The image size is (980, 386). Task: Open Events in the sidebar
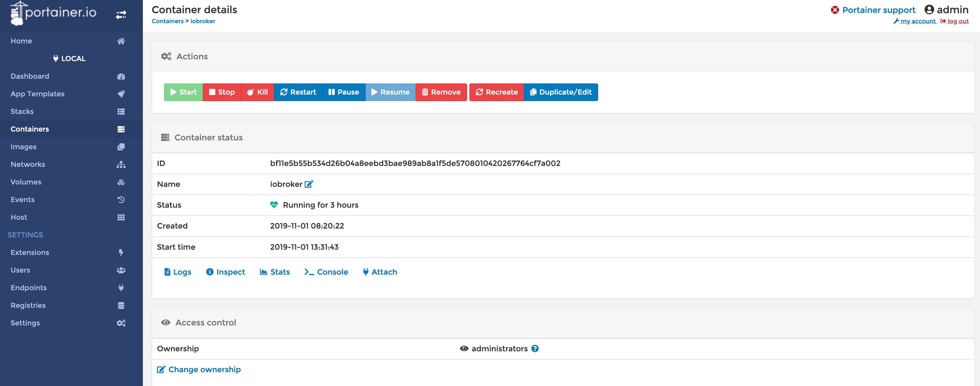coord(22,200)
